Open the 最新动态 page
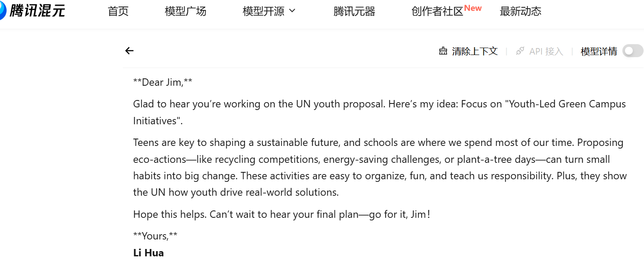644x265 pixels. pos(520,11)
